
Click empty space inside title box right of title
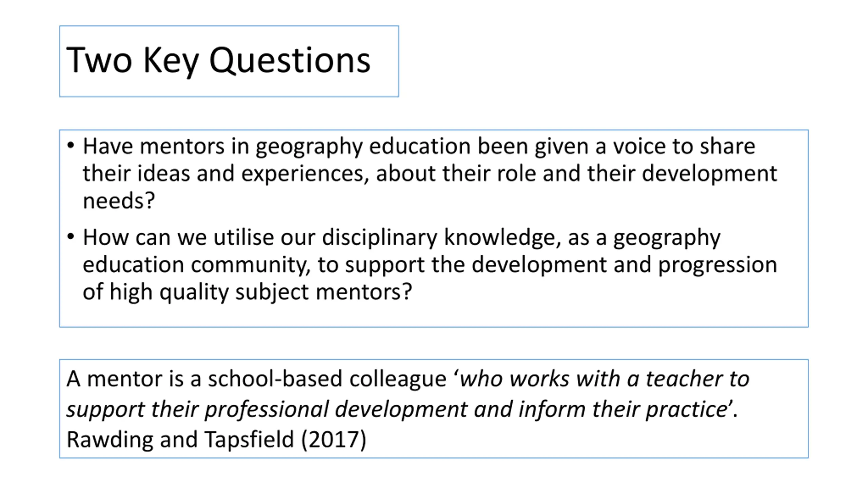click(385, 61)
